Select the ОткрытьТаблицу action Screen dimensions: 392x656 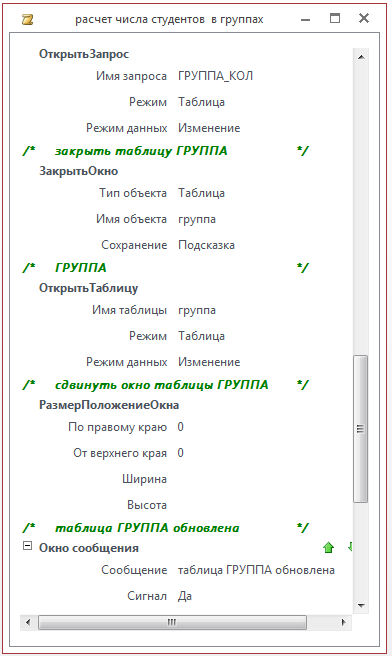(88, 288)
